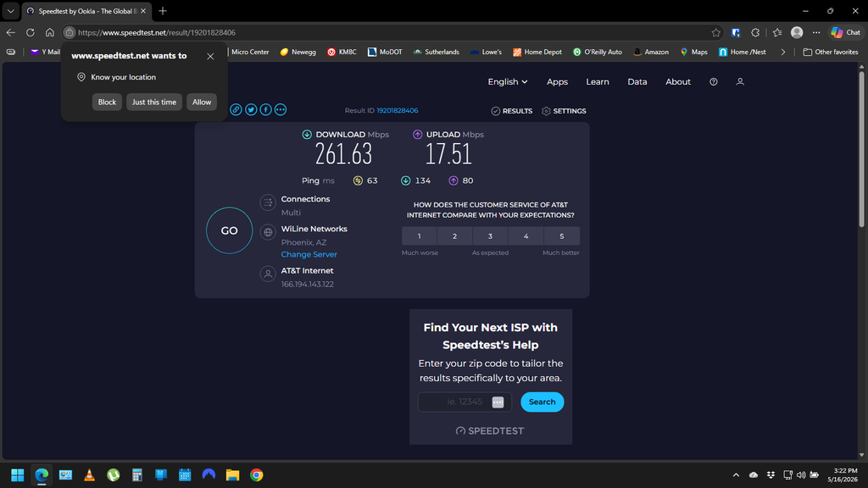Open Other favorites folder
Screen dimensions: 868x488
831,52
